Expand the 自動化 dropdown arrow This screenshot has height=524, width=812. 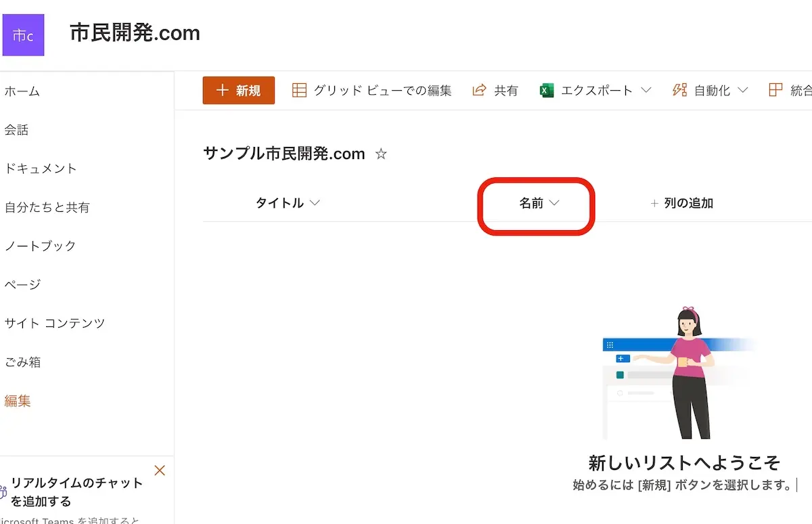pyautogui.click(x=742, y=90)
